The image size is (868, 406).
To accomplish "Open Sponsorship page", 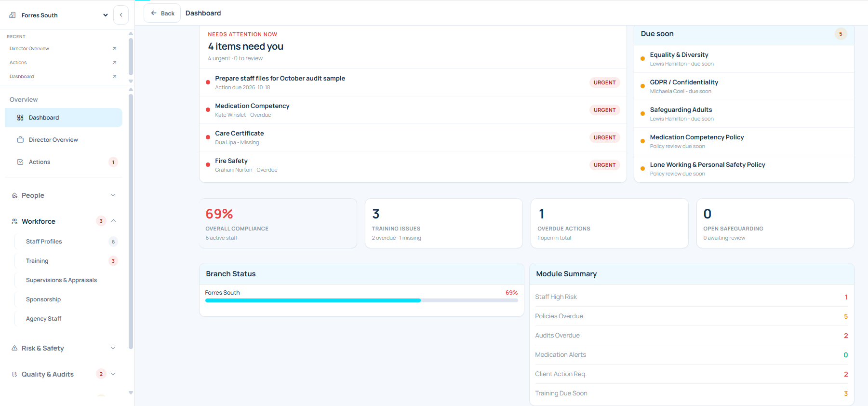I will [x=68, y=299].
